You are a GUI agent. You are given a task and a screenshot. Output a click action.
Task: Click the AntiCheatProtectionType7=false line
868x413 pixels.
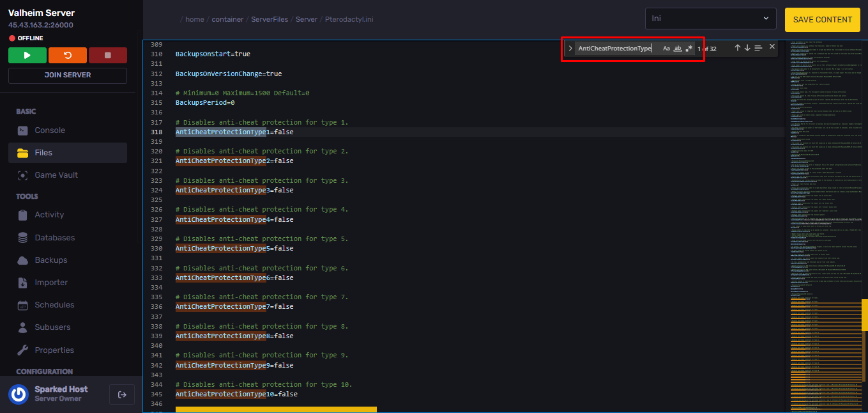pyautogui.click(x=234, y=307)
